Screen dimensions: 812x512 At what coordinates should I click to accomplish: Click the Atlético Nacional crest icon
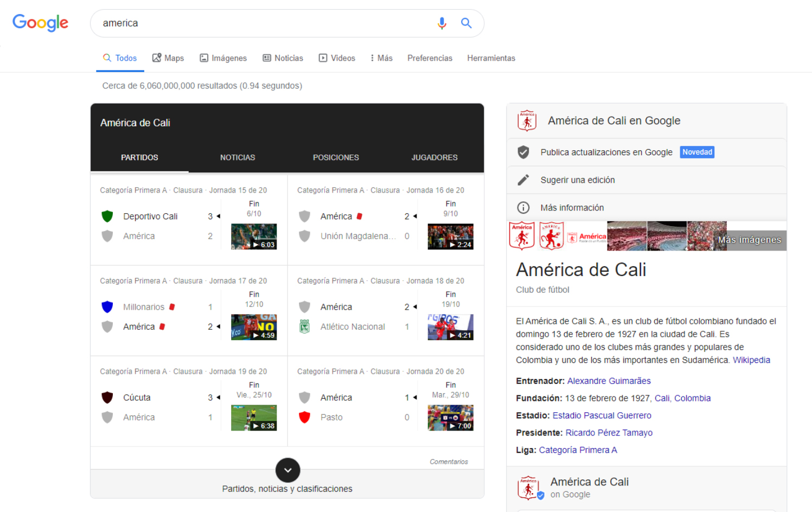pos(305,327)
